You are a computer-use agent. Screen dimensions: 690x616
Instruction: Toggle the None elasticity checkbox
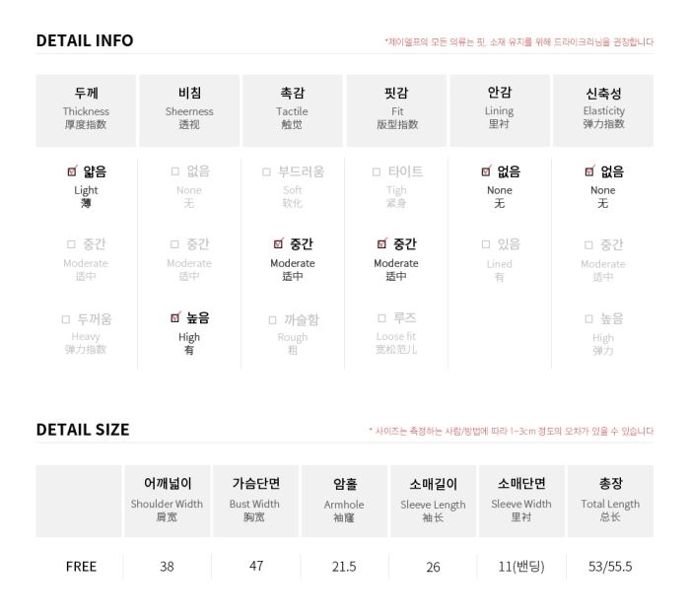pos(589,171)
